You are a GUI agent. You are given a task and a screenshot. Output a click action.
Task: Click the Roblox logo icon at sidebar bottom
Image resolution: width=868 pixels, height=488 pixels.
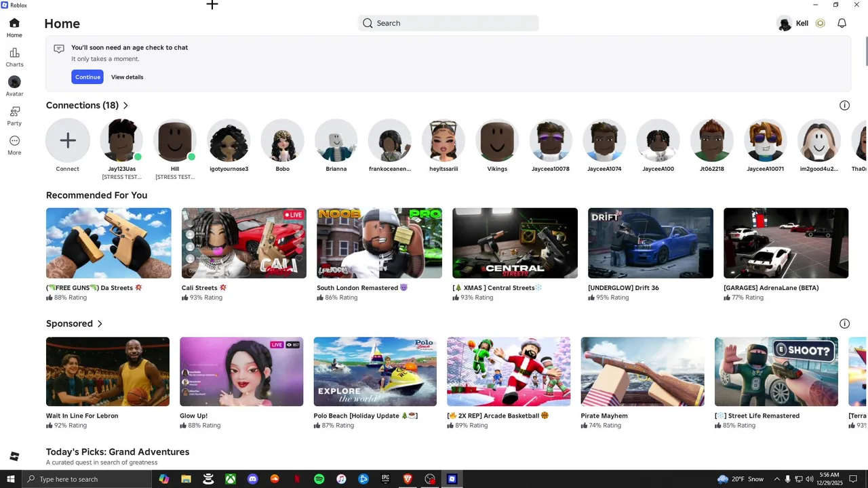[14, 456]
